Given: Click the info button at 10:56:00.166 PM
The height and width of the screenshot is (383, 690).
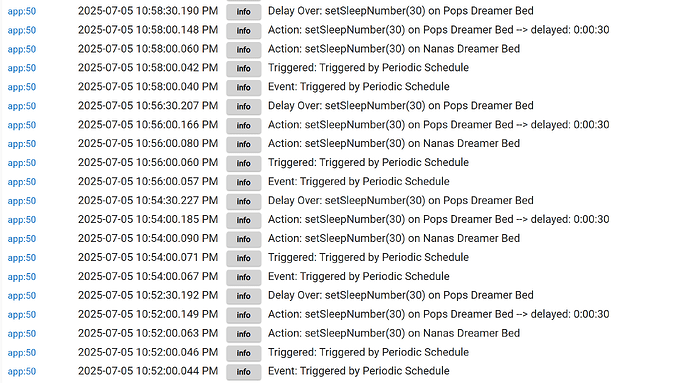Looking at the screenshot, I should [243, 125].
